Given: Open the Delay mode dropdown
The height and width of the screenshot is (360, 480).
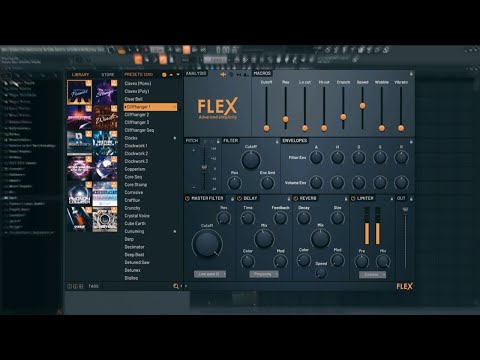Looking at the screenshot, I should (264, 274).
